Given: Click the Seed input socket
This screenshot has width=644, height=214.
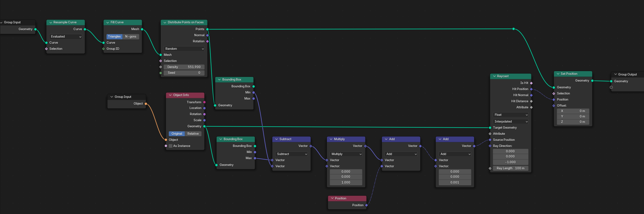Looking at the screenshot, I should coord(161,73).
